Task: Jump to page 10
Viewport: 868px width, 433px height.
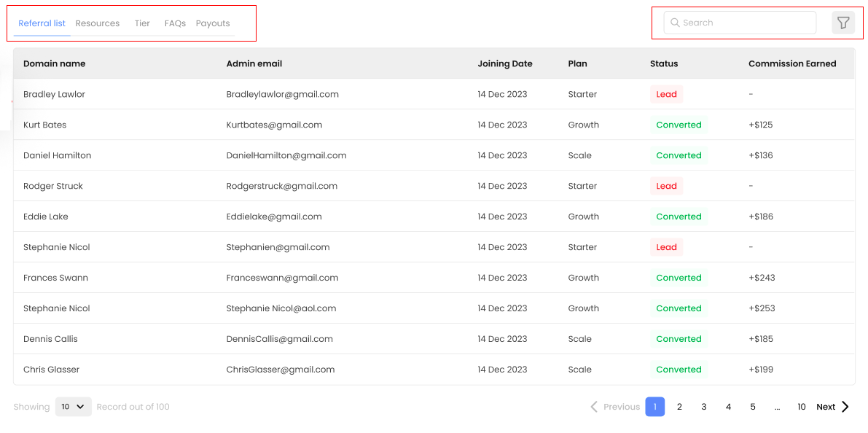Action: click(x=801, y=407)
